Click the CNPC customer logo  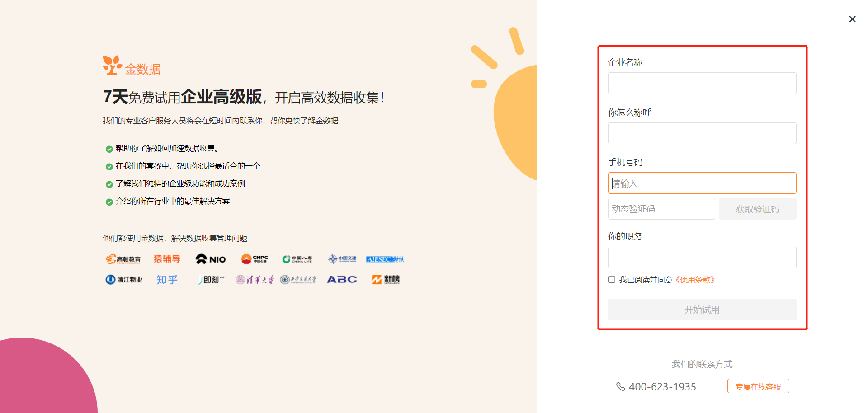(255, 259)
